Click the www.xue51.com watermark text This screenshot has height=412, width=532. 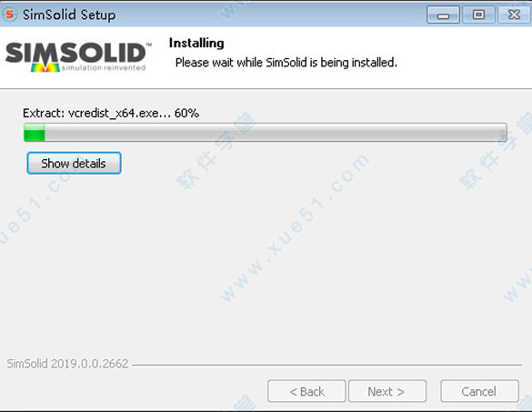coord(295,227)
